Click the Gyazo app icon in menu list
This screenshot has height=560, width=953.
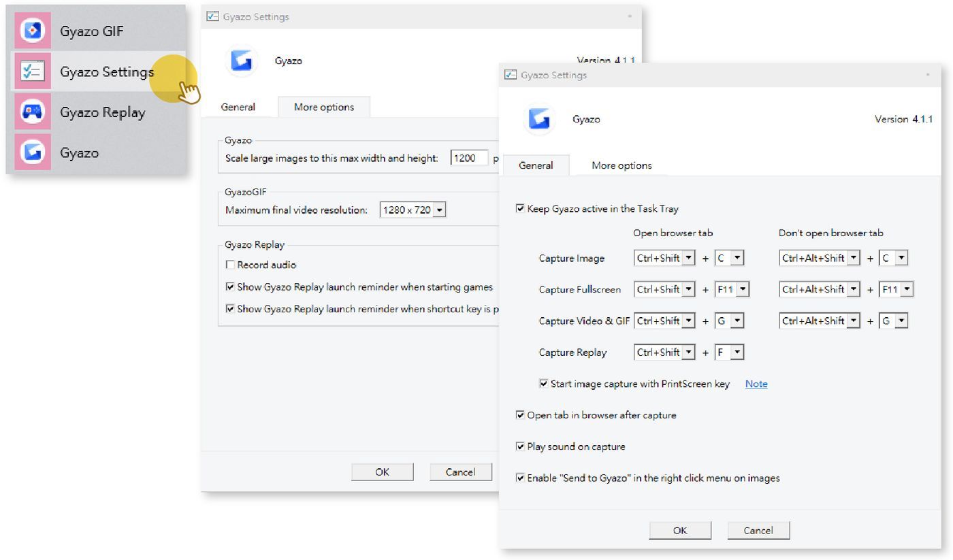[33, 152]
